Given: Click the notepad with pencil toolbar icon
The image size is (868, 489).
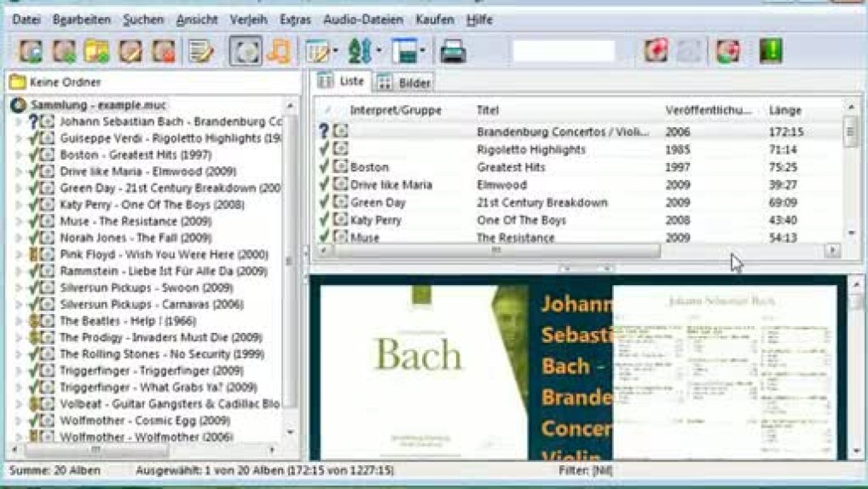Looking at the screenshot, I should point(201,51).
